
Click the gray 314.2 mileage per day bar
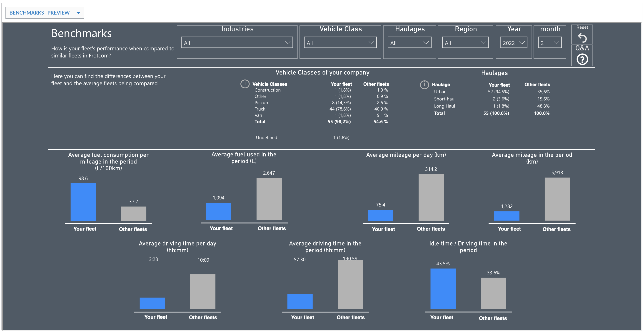point(431,197)
